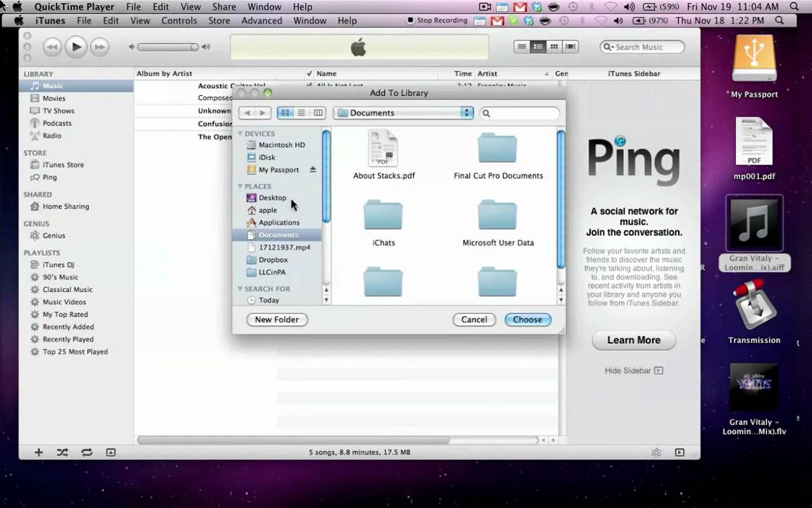Click the next track forward button

click(x=100, y=47)
